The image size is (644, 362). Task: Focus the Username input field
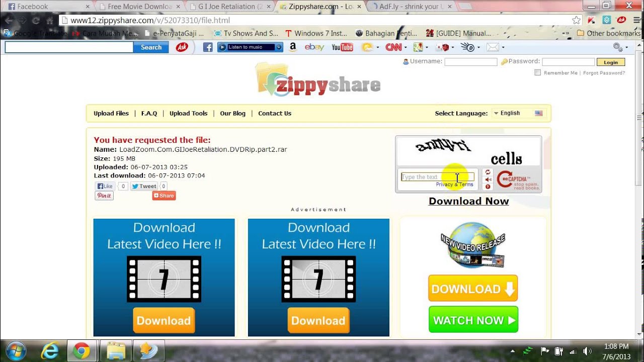pyautogui.click(x=470, y=62)
